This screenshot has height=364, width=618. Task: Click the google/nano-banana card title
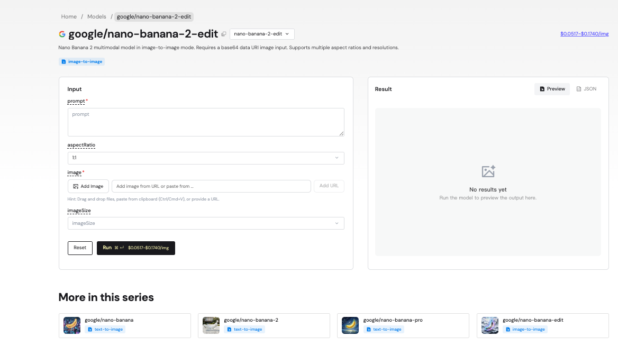click(109, 320)
